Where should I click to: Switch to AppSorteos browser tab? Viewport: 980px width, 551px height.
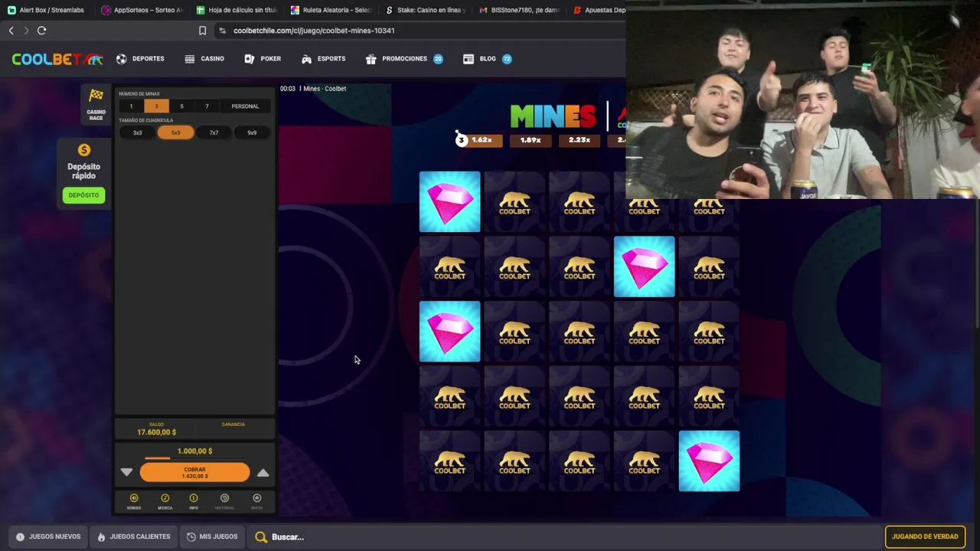pyautogui.click(x=142, y=10)
